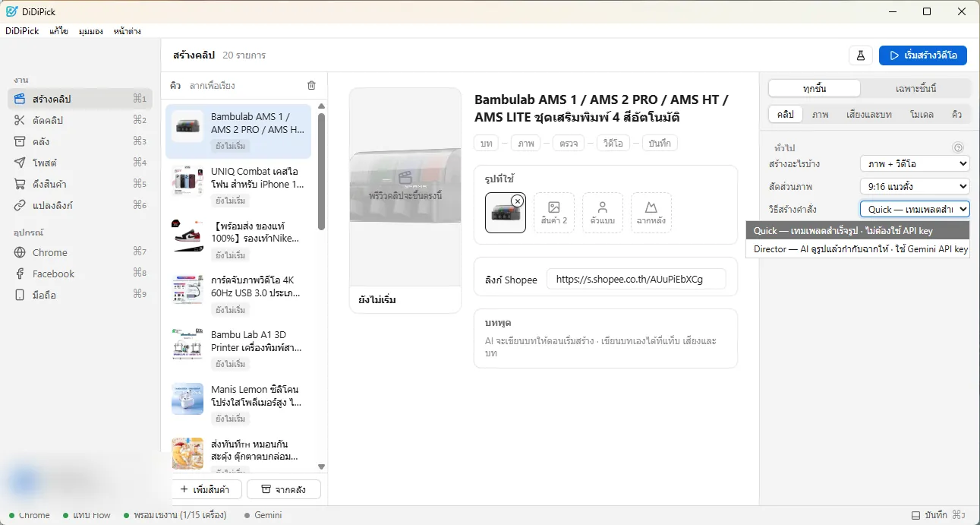Click the จากคลัง button
The image size is (980, 525).
click(284, 489)
